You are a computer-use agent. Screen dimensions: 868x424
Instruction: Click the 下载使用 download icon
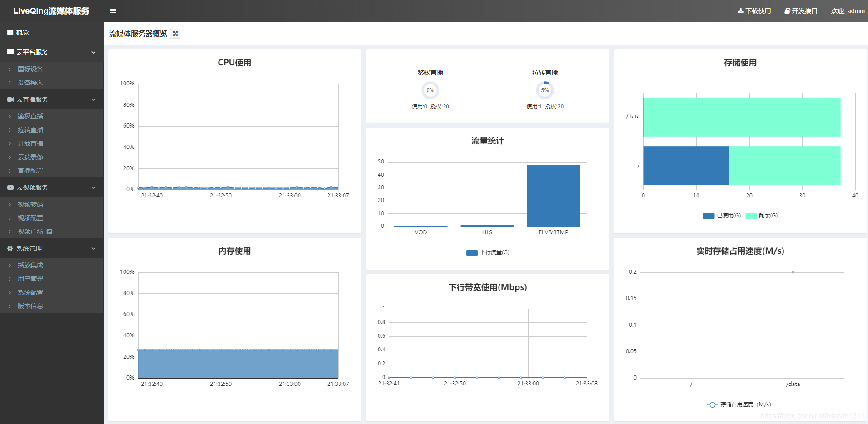(740, 10)
